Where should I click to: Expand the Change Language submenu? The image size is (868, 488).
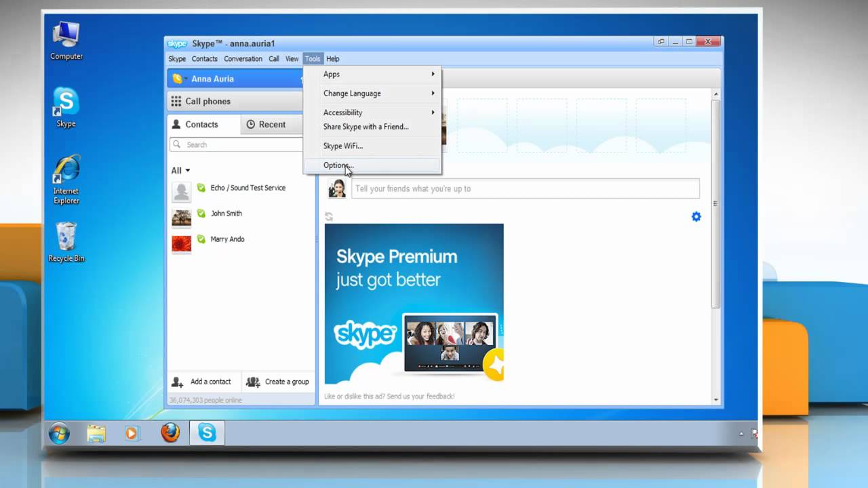[x=372, y=94]
